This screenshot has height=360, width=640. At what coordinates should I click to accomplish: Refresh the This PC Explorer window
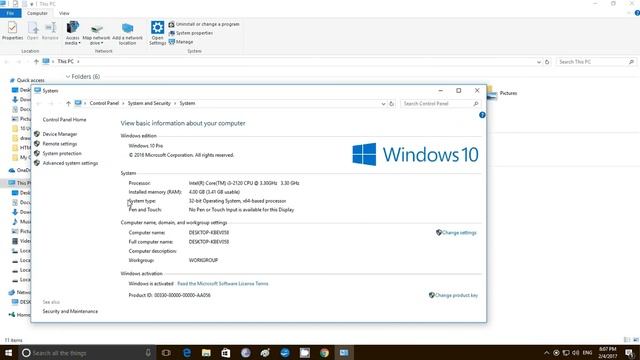click(x=547, y=62)
